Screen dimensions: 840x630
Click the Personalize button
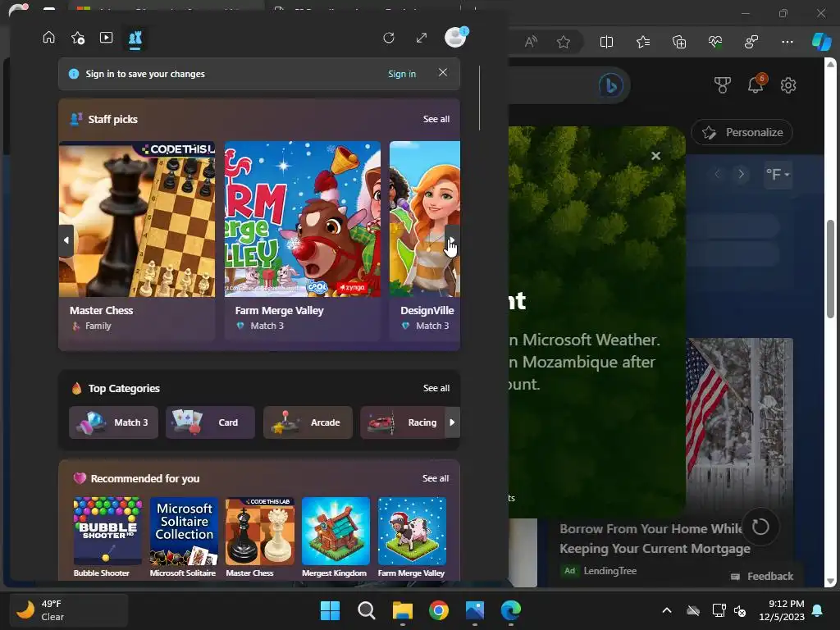click(742, 132)
